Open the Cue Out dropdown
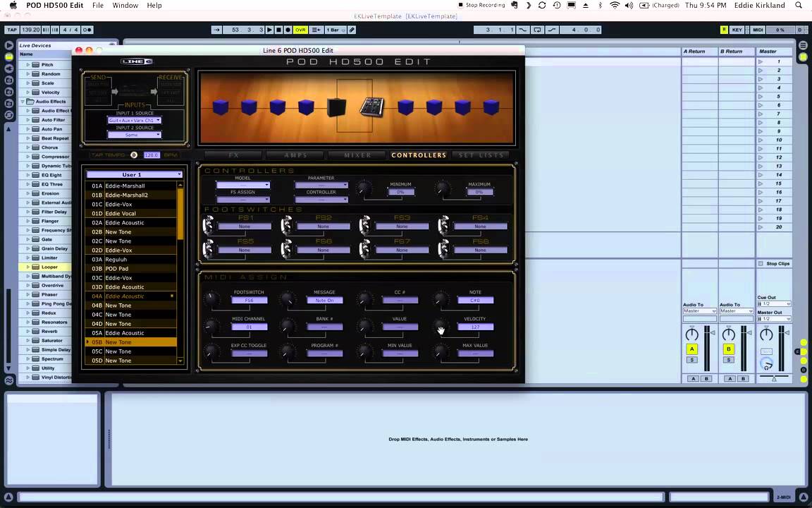The width and height of the screenshot is (812, 508). pyautogui.click(x=774, y=304)
